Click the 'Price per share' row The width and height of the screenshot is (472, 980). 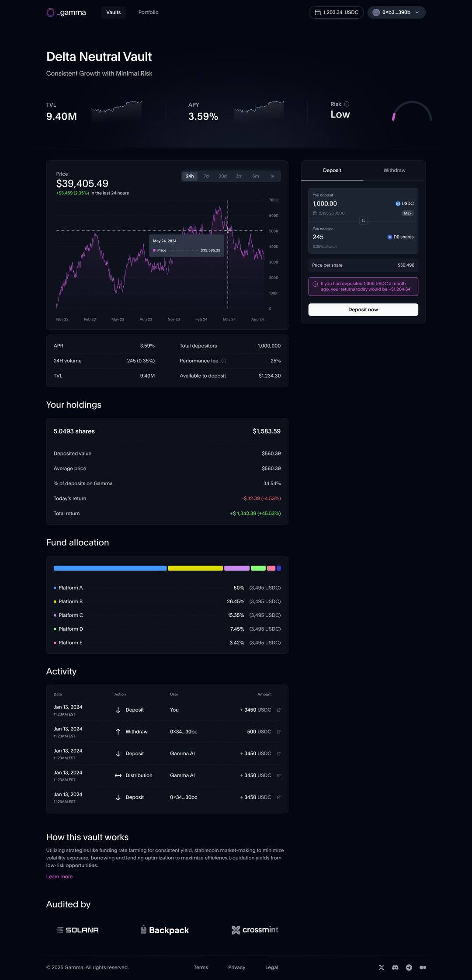363,265
